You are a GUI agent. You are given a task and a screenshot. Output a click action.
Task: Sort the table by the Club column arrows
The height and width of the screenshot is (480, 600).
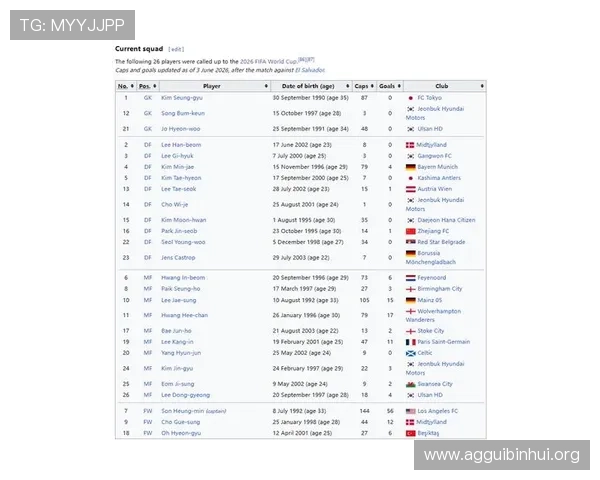[x=482, y=86]
